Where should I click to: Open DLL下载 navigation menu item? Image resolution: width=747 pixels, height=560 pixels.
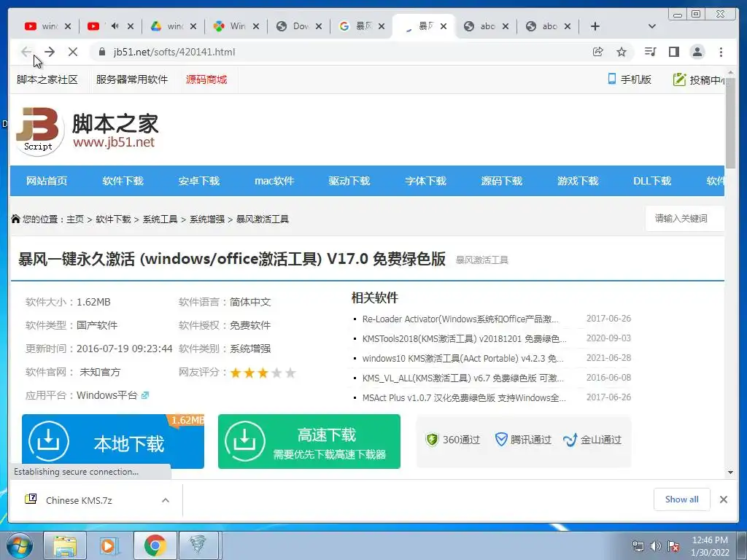tap(652, 181)
